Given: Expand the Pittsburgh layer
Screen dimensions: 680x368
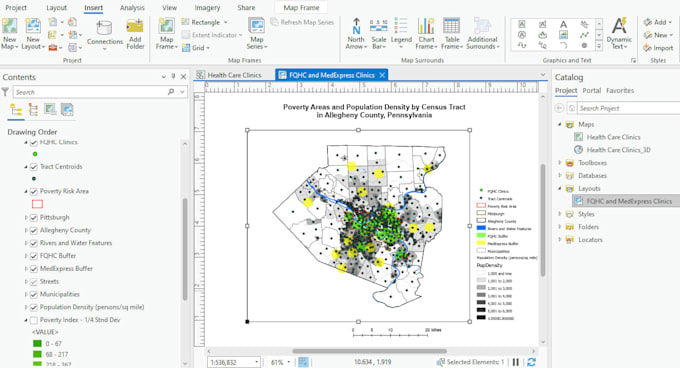Looking at the screenshot, I should tap(26, 218).
